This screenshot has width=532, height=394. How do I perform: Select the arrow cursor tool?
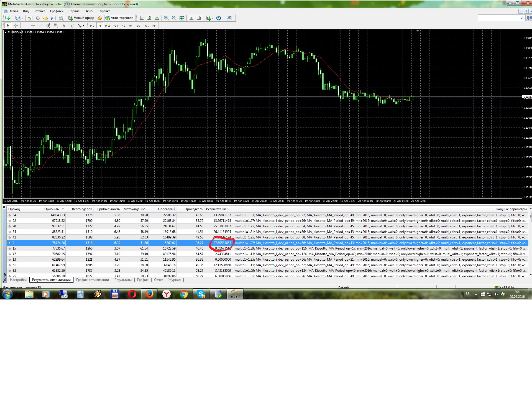coord(8,26)
